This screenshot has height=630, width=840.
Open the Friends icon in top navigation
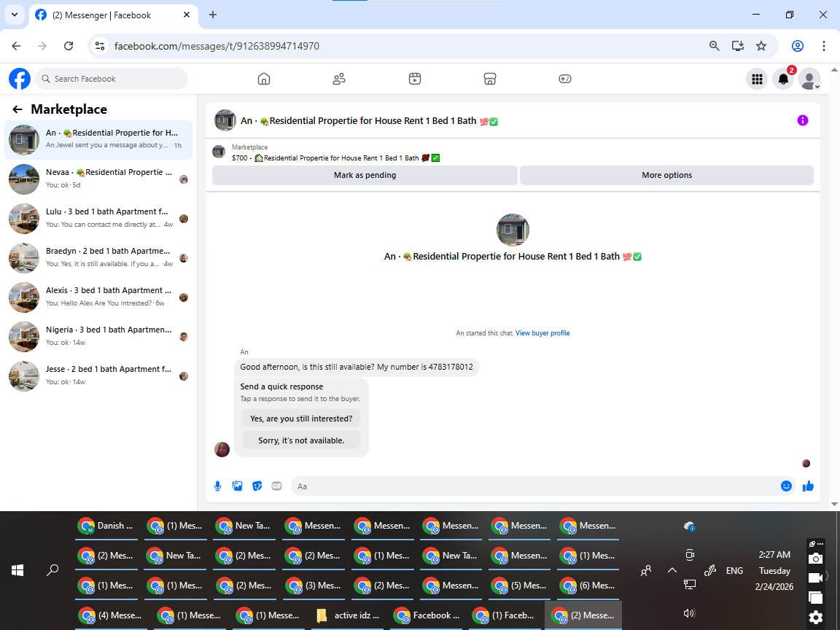coord(339,79)
